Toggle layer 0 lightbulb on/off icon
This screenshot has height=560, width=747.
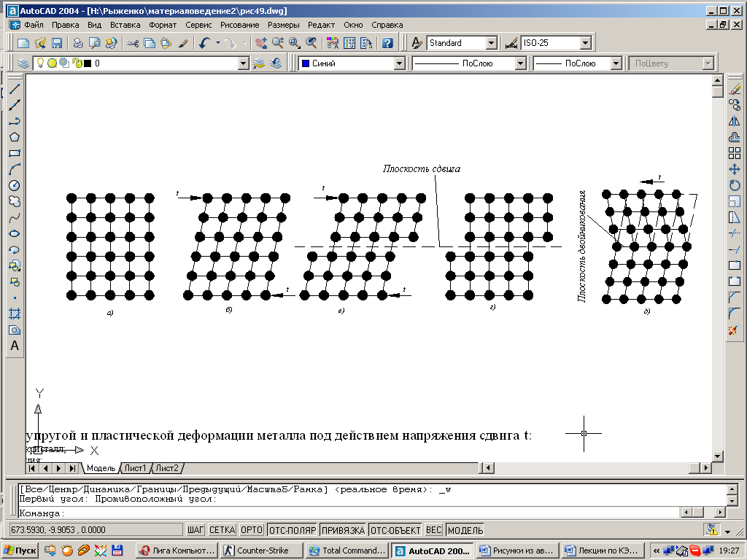point(41,63)
